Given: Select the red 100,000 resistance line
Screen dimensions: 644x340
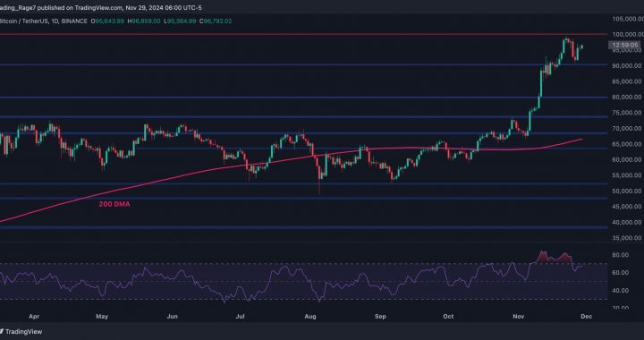Looking at the screenshot, I should point(303,34).
